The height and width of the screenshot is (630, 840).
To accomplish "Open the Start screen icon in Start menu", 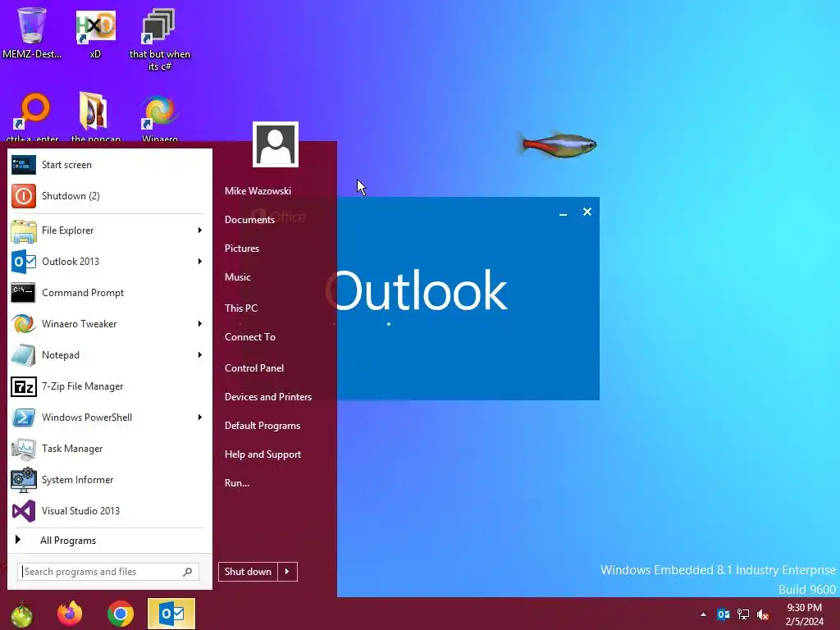I will 24,165.
